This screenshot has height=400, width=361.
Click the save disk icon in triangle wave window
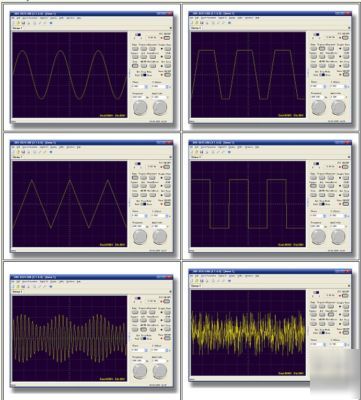tap(24, 152)
